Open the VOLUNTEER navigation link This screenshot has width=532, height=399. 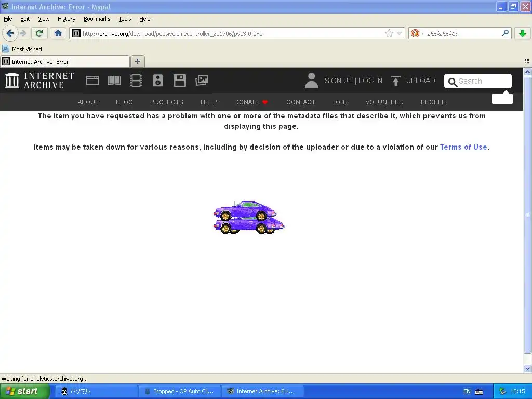[384, 102]
